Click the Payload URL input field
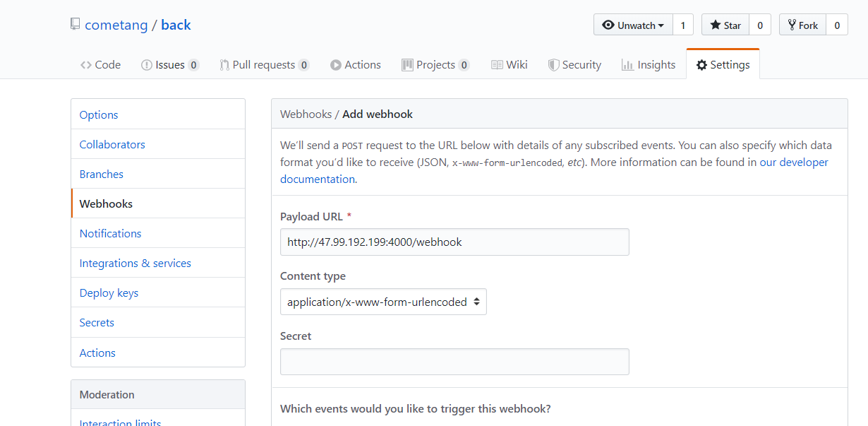This screenshot has width=868, height=426. [x=454, y=242]
